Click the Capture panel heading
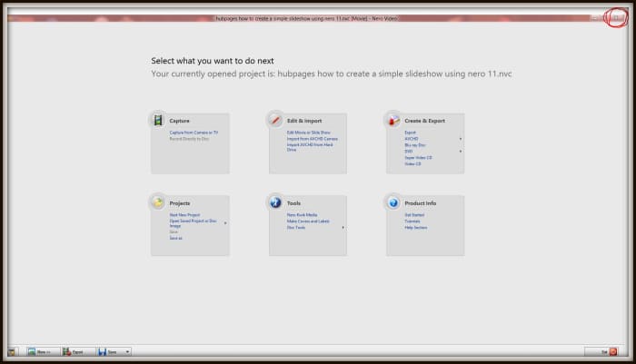Screen dimensions: 636x364 (x=179, y=121)
